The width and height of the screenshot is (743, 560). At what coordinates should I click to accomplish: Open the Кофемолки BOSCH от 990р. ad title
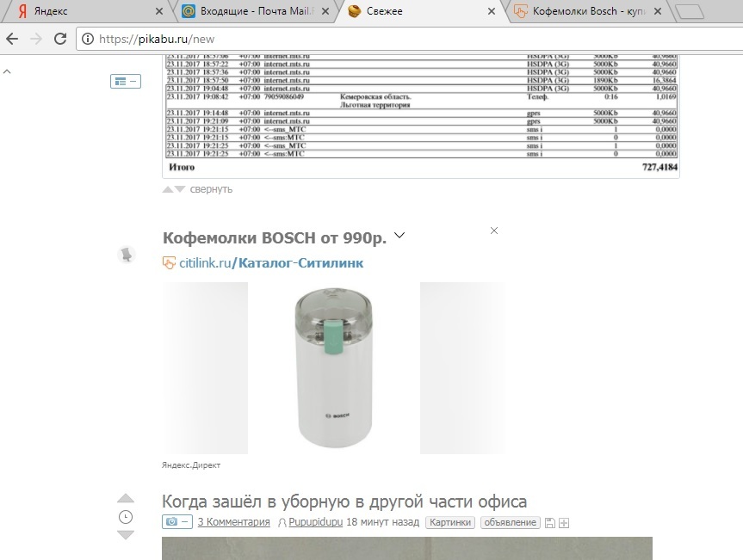(x=275, y=237)
